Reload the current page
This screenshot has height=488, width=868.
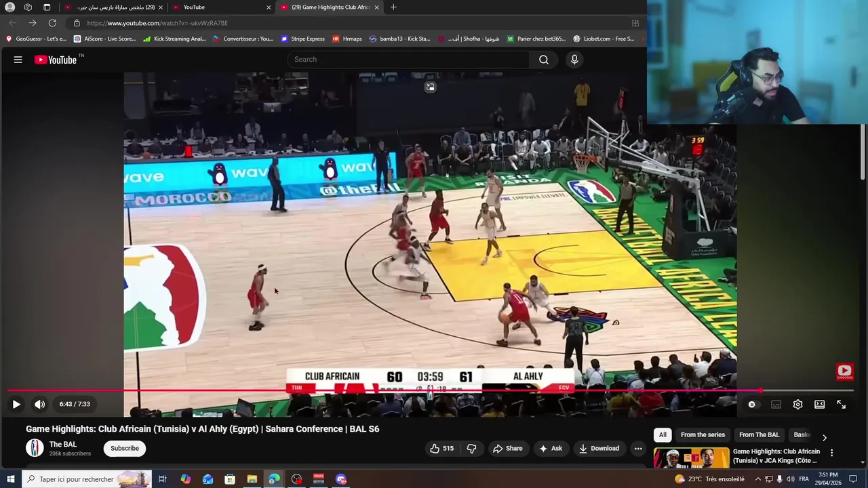[x=52, y=23]
